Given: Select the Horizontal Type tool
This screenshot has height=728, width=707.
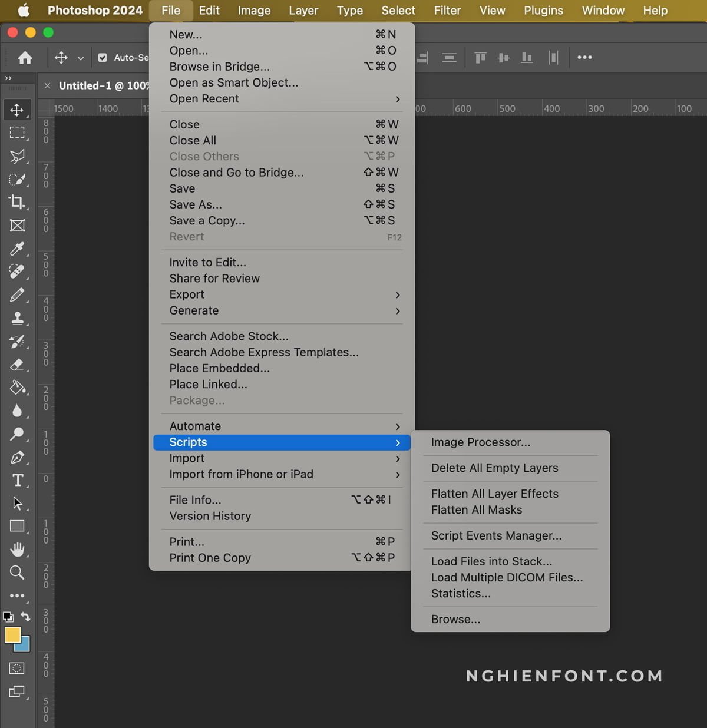Looking at the screenshot, I should (17, 480).
